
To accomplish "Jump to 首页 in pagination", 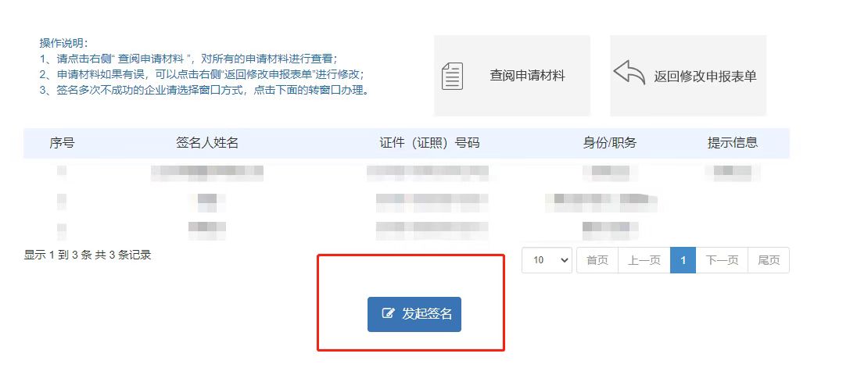I will click(x=597, y=260).
